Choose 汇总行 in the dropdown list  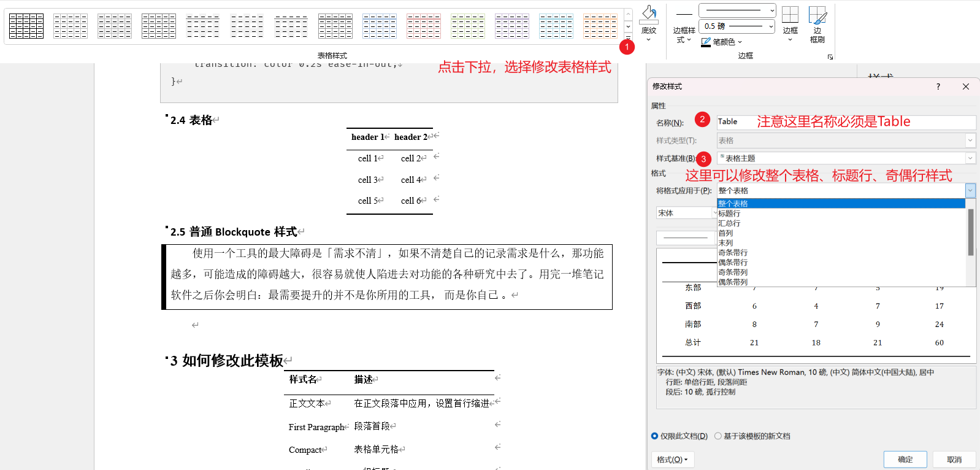point(841,223)
